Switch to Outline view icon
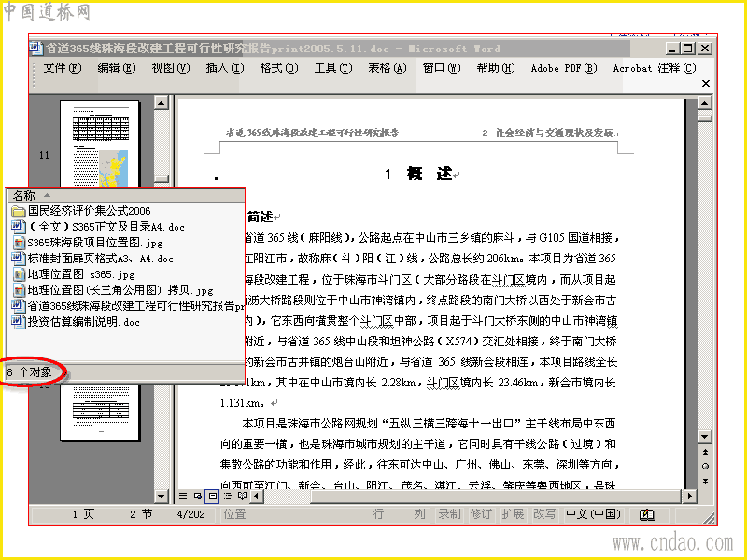 [x=228, y=497]
